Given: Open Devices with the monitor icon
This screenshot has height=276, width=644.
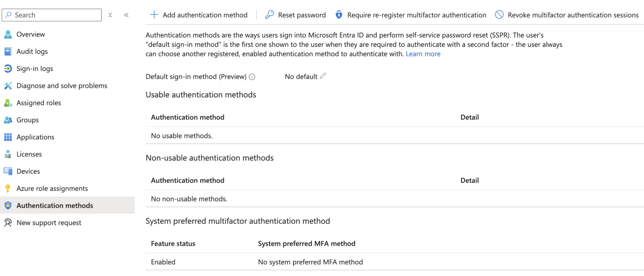Looking at the screenshot, I should pyautogui.click(x=8, y=171).
